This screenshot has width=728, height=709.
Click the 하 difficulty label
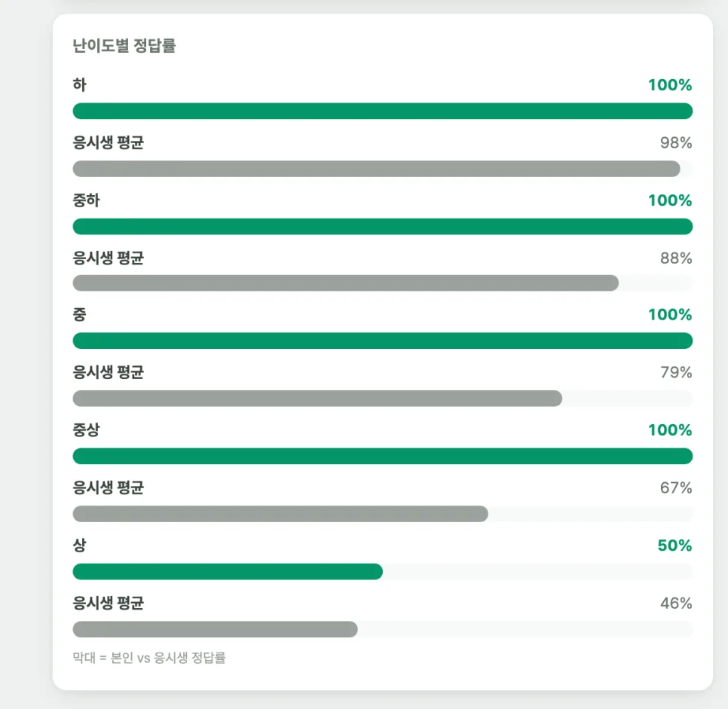pyautogui.click(x=79, y=84)
